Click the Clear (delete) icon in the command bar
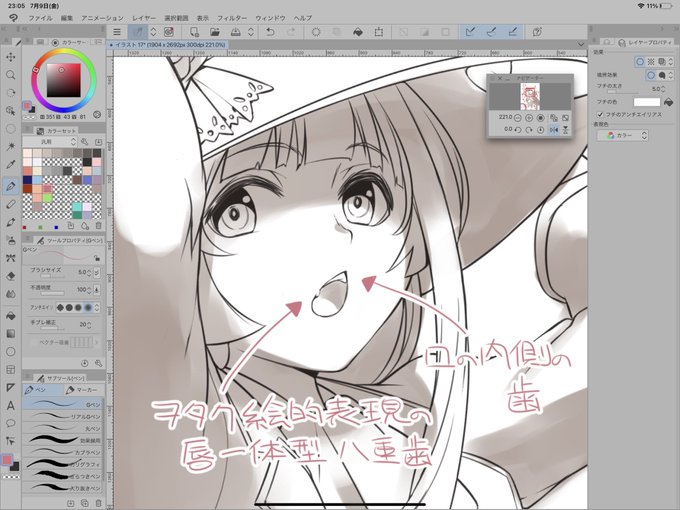 point(316,32)
